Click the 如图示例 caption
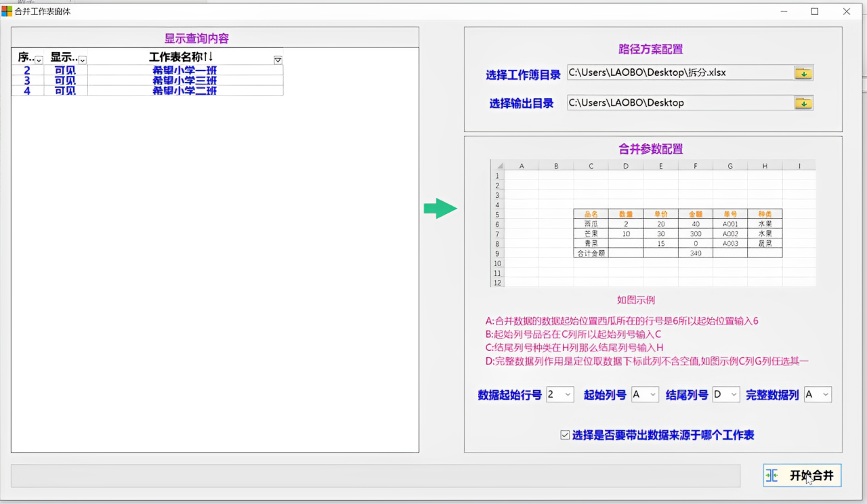 pyautogui.click(x=635, y=300)
